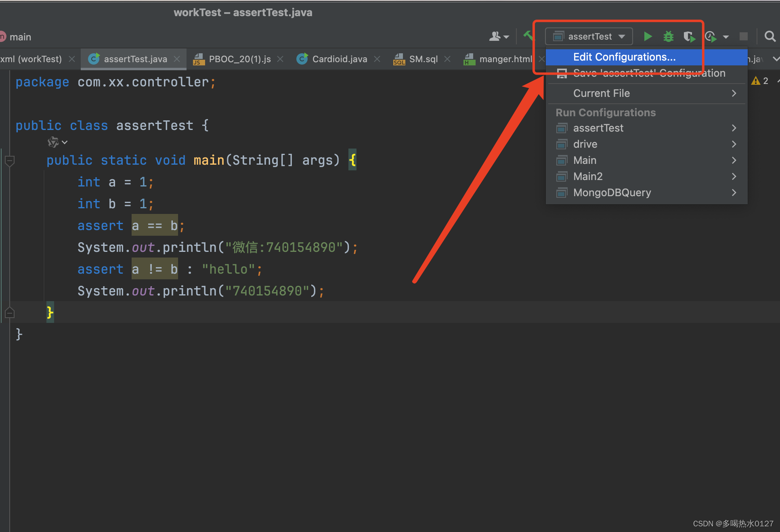The height and width of the screenshot is (532, 780).
Task: Close the SM.sql tab
Action: [447, 59]
